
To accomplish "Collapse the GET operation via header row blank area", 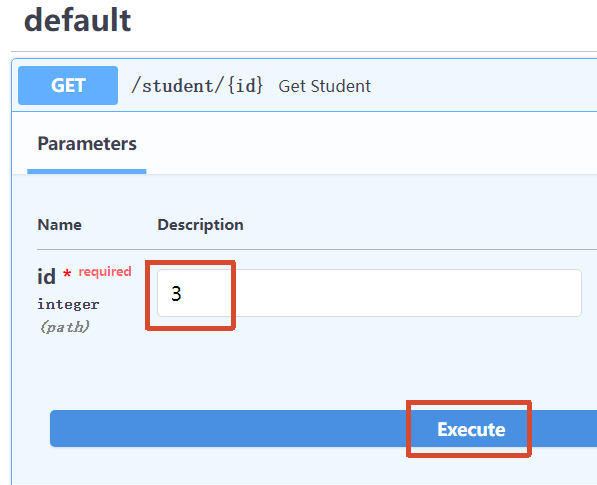I will [484, 85].
